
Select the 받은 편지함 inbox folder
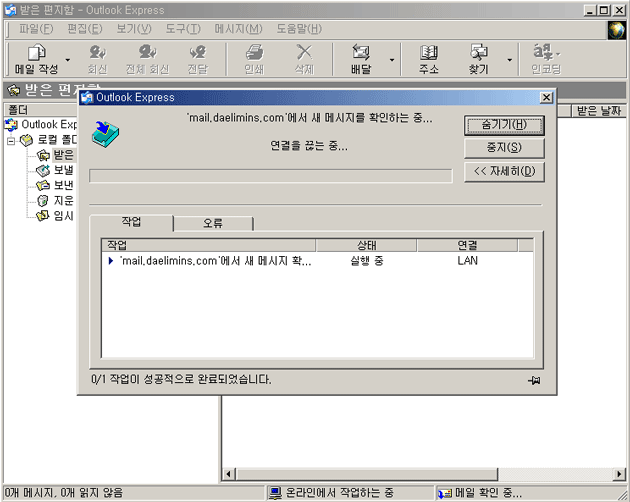pos(56,155)
